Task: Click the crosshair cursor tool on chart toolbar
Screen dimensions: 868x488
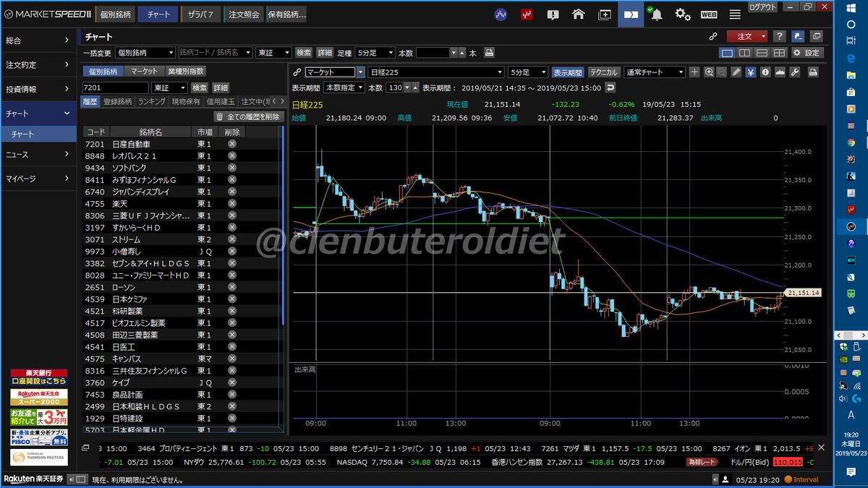Action: pyautogui.click(x=694, y=72)
